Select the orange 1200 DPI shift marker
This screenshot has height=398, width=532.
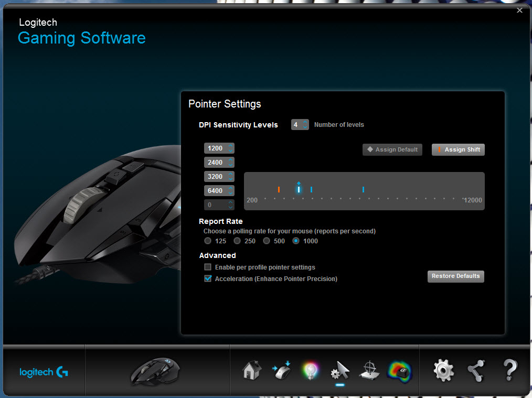click(279, 189)
